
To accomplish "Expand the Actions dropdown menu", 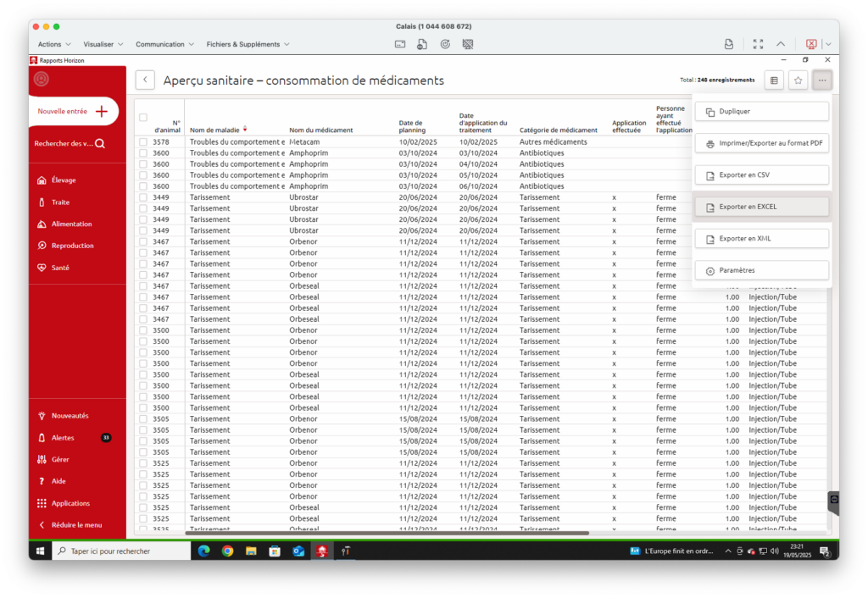I will click(54, 44).
